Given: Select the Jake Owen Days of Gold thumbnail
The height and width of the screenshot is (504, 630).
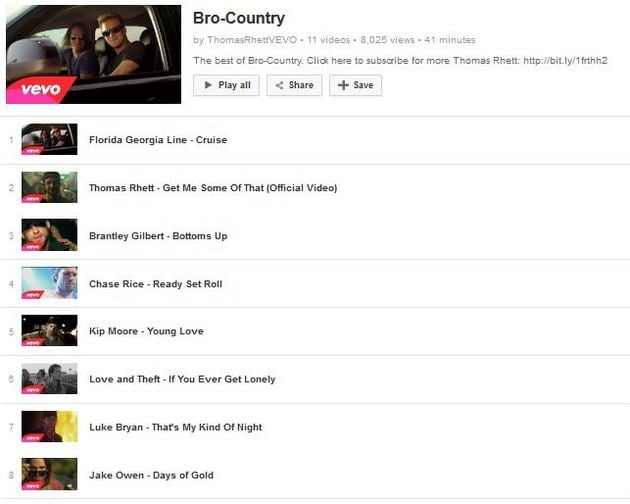Looking at the screenshot, I should click(49, 474).
